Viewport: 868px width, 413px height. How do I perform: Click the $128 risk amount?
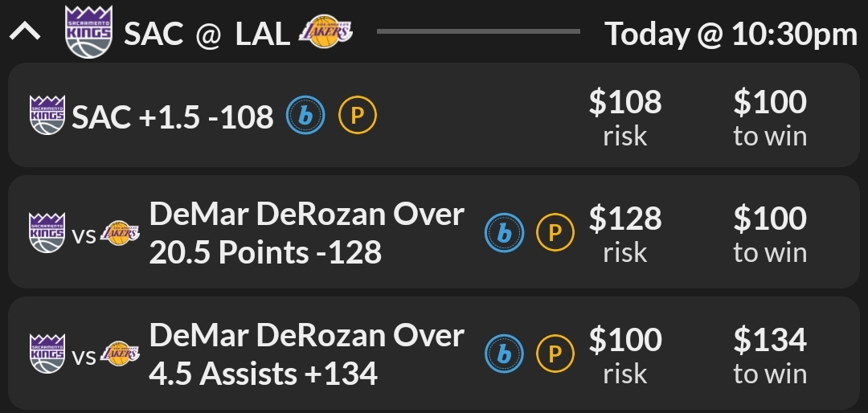click(x=625, y=219)
